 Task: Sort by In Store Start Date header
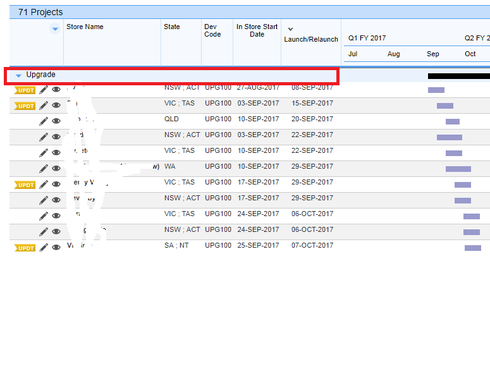tap(257, 30)
